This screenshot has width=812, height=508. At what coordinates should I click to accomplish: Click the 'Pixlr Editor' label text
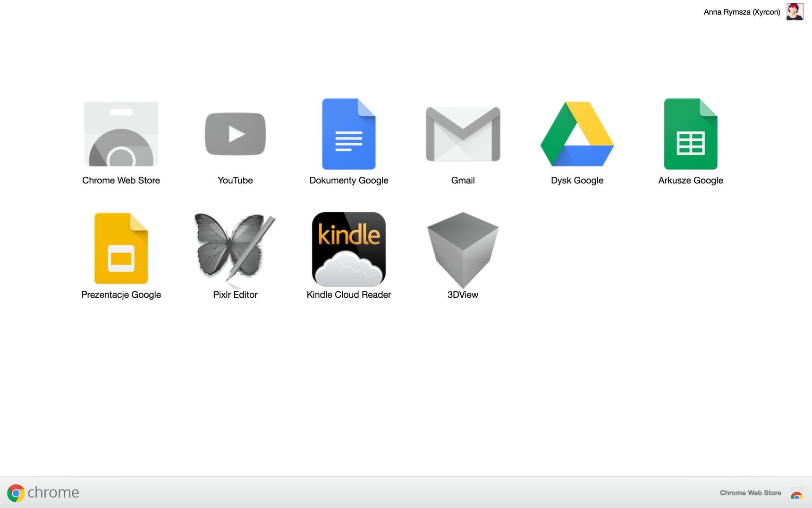point(235,295)
